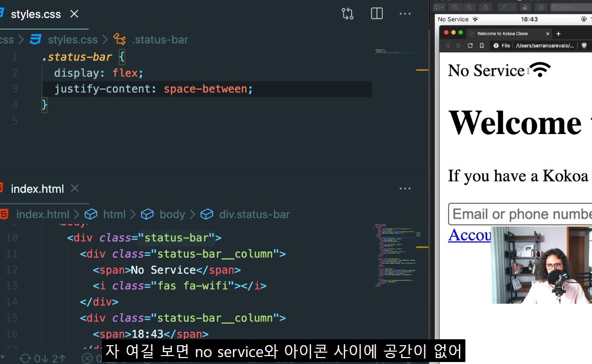Image resolution: width=592 pixels, height=364 pixels.
Task: Close the index.html editor tab
Action: tap(75, 188)
